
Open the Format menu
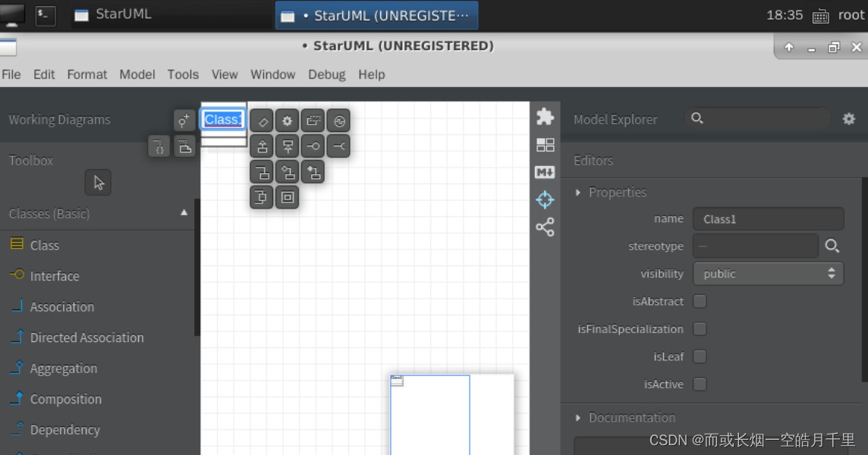(87, 74)
